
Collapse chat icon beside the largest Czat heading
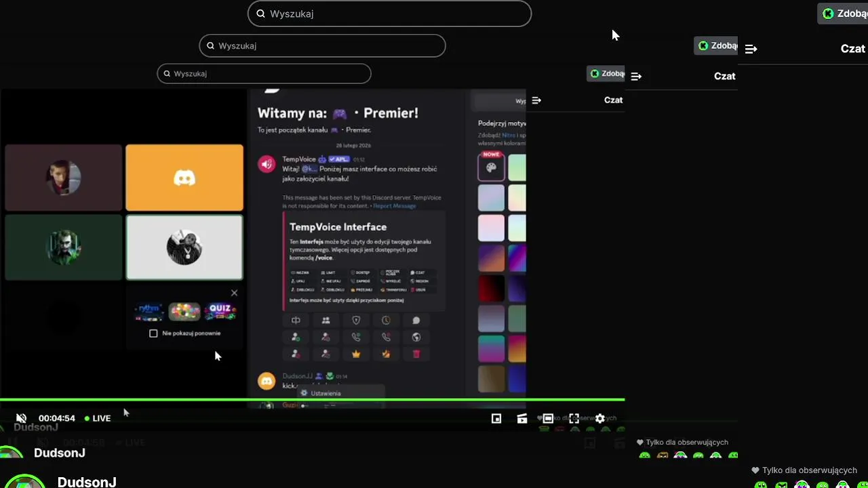pyautogui.click(x=751, y=49)
